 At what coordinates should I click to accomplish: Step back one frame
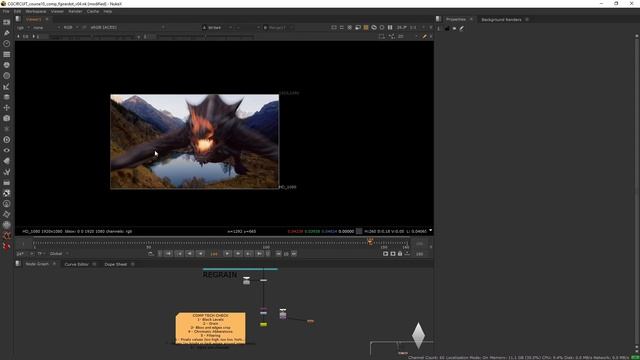pos(200,254)
